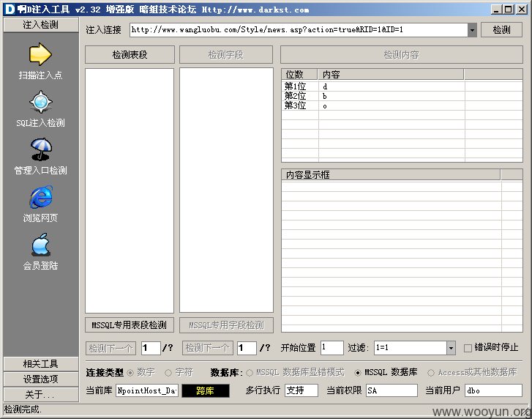
Task: Click the 当前用户 dbo field
Action: tap(494, 391)
